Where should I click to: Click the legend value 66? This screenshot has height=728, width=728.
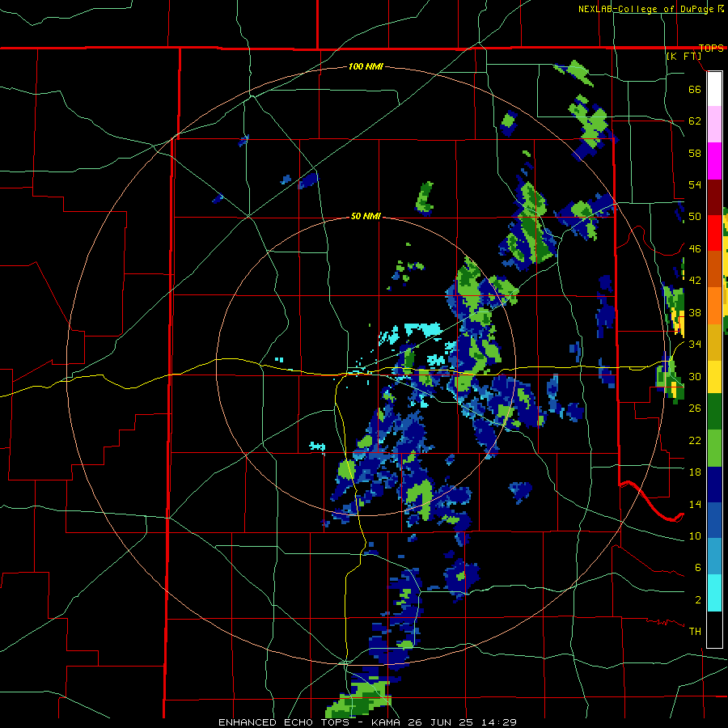click(x=695, y=89)
